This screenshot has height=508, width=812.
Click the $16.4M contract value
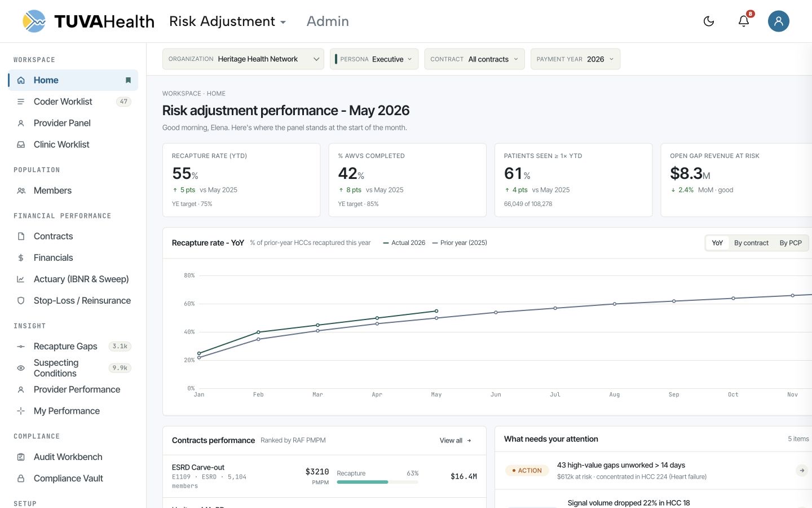[x=464, y=476]
